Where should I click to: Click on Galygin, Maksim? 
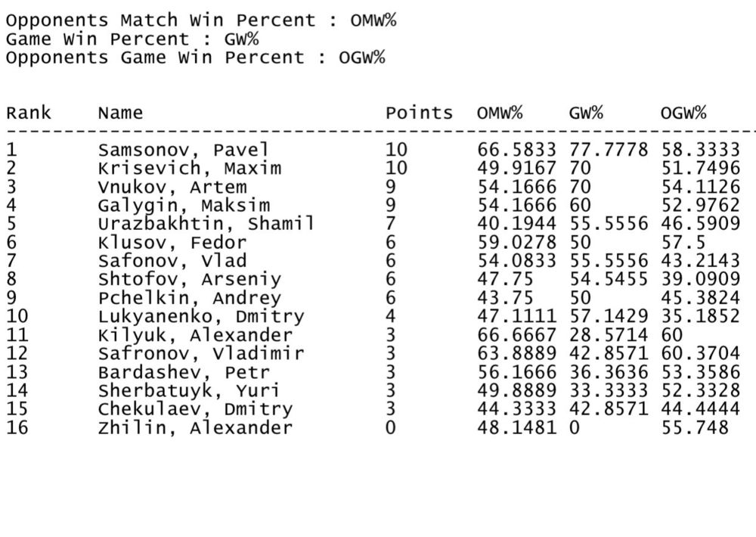coord(184,205)
